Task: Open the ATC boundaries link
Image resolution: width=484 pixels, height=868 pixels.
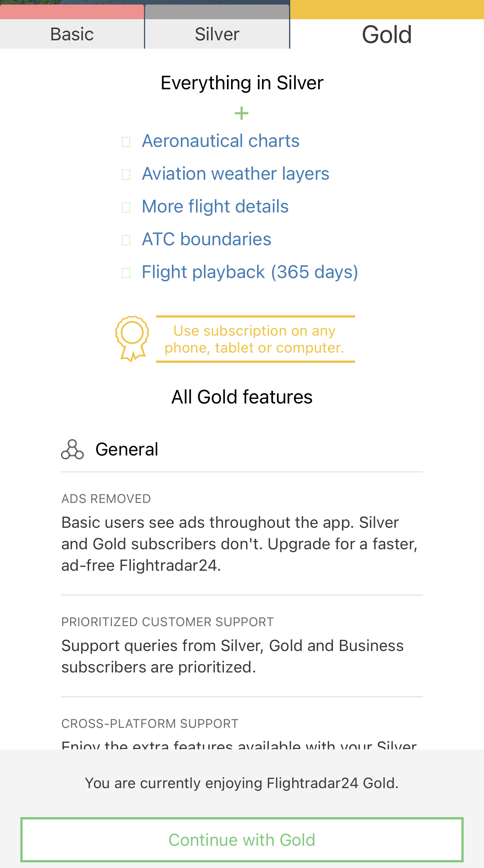Action: point(207,240)
